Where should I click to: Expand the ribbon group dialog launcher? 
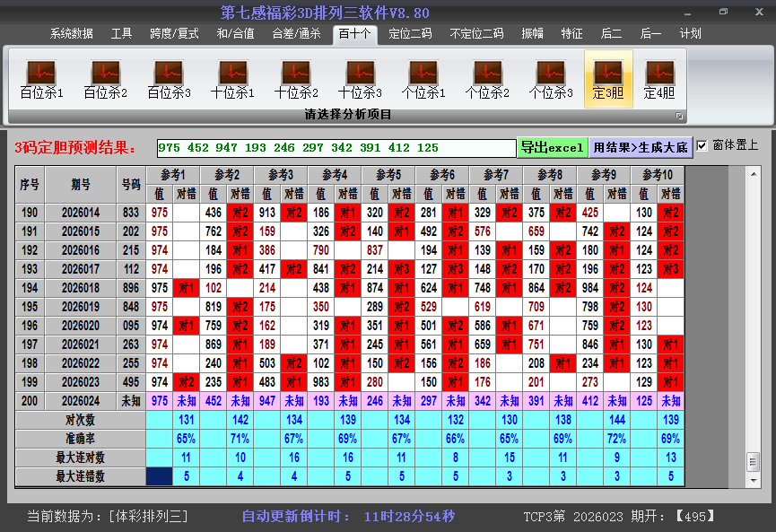tap(679, 116)
